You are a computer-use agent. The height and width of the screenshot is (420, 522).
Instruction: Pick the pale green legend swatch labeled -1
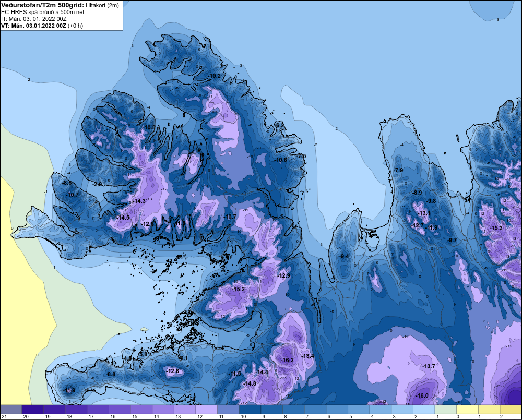point(446,410)
